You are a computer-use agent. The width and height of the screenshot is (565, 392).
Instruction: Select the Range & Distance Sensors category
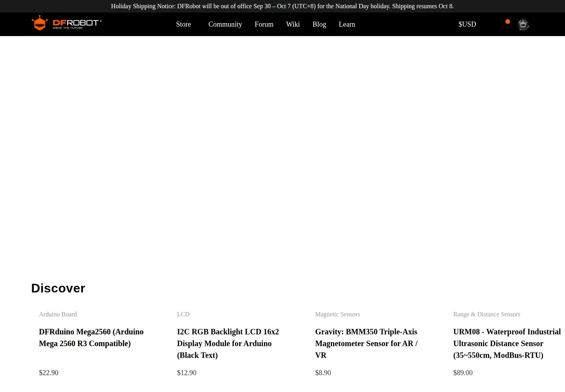(487, 314)
